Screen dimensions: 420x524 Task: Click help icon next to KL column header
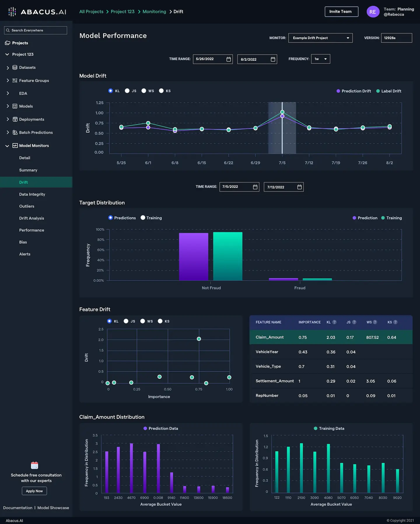pyautogui.click(x=335, y=322)
